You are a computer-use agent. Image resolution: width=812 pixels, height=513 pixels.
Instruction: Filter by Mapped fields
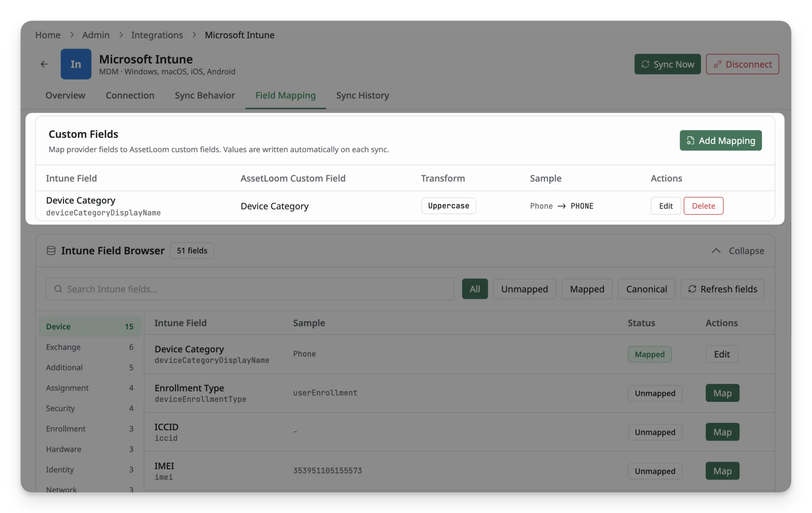point(587,289)
